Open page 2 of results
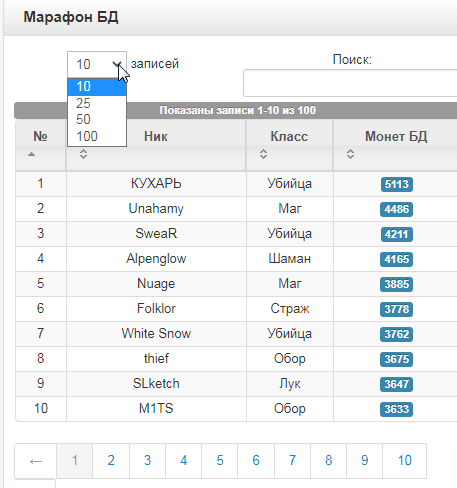 point(111,461)
